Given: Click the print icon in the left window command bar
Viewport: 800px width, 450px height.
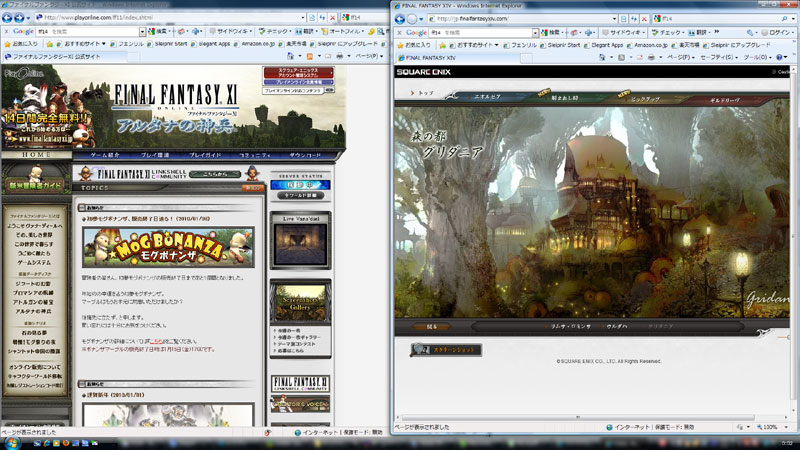Looking at the screenshot, I should (339, 56).
